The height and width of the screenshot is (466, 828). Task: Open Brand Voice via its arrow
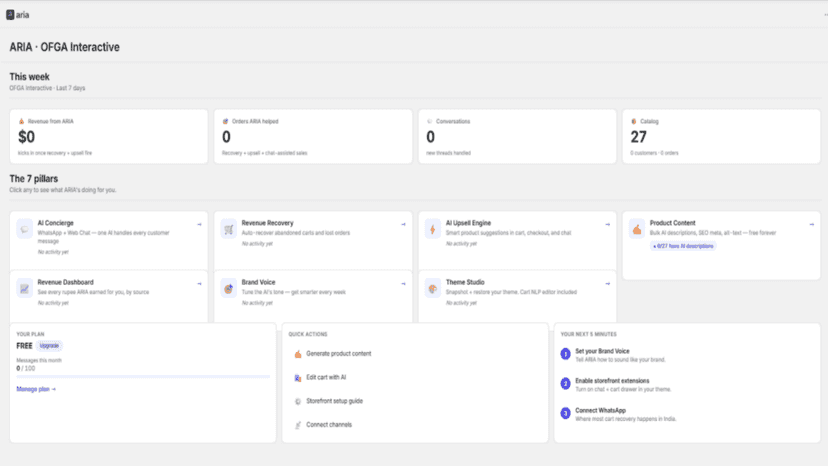pos(403,284)
